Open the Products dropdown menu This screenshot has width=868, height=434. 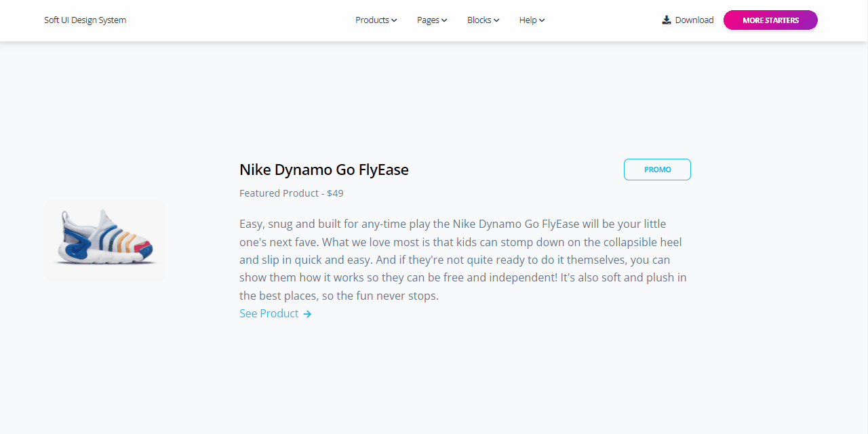376,20
